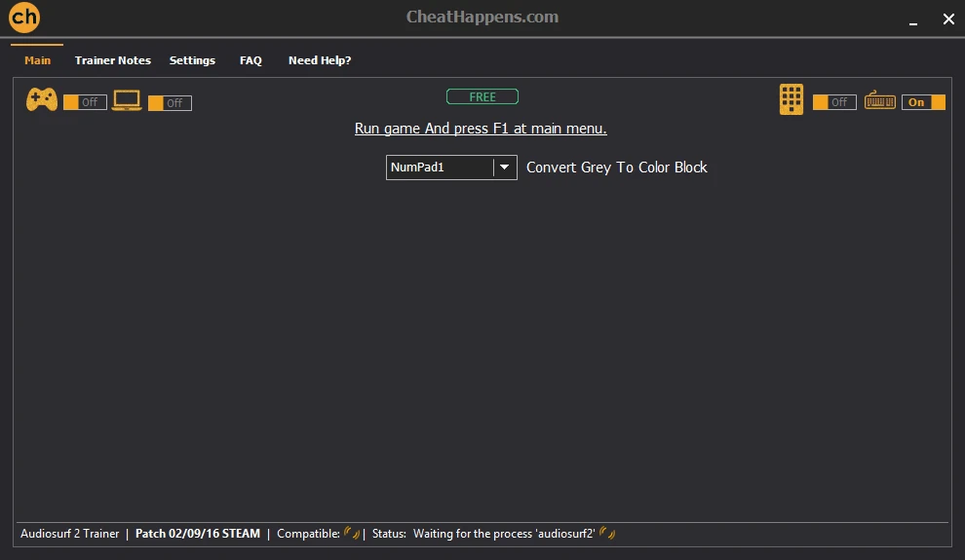Open the Settings tab

click(x=192, y=60)
